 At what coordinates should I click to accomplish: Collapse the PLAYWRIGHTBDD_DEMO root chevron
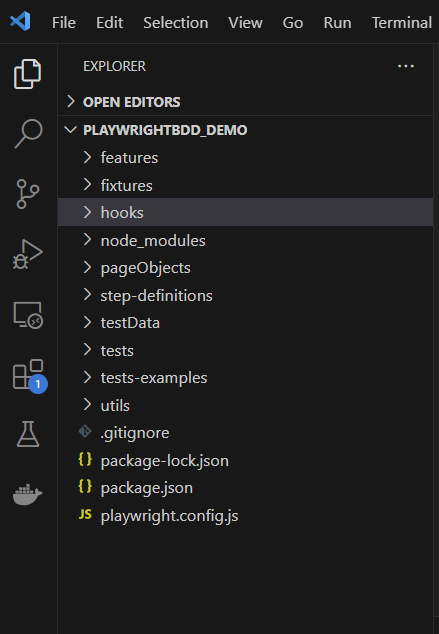point(71,129)
